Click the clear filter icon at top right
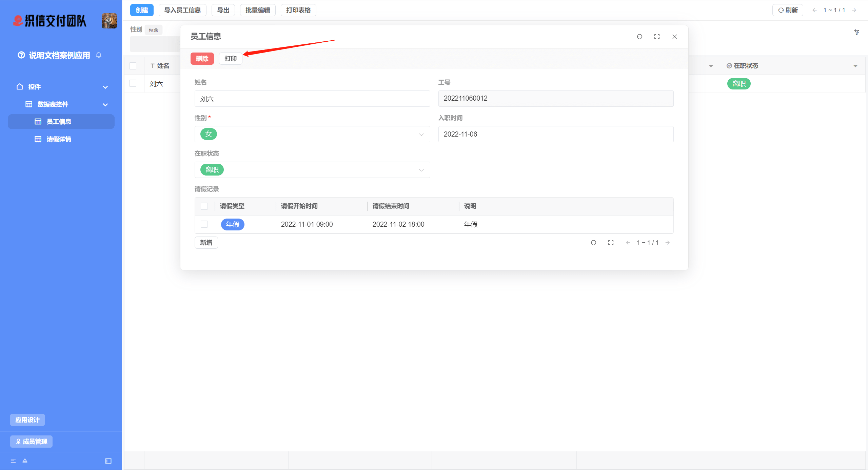This screenshot has width=868, height=470. coord(856,32)
